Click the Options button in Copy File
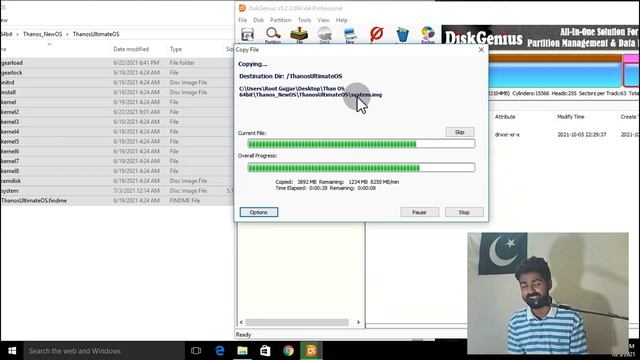This screenshot has width=640, height=360. pos(259,212)
